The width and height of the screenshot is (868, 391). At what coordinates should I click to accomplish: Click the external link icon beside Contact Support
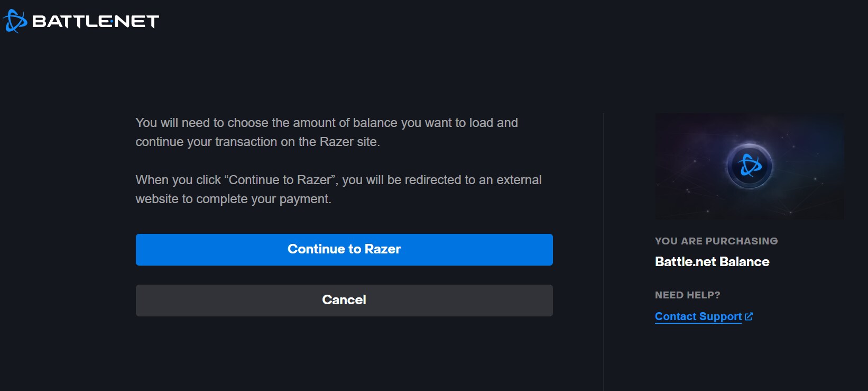click(x=749, y=316)
